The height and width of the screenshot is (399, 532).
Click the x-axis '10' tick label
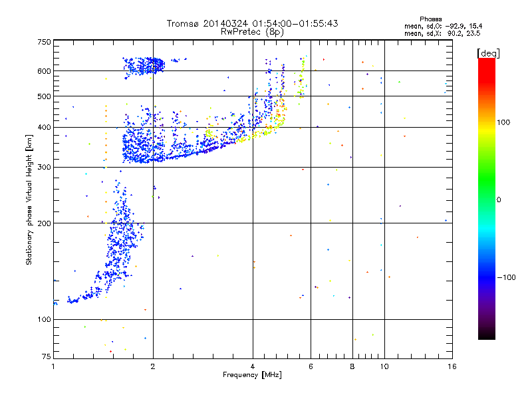tap(384, 366)
